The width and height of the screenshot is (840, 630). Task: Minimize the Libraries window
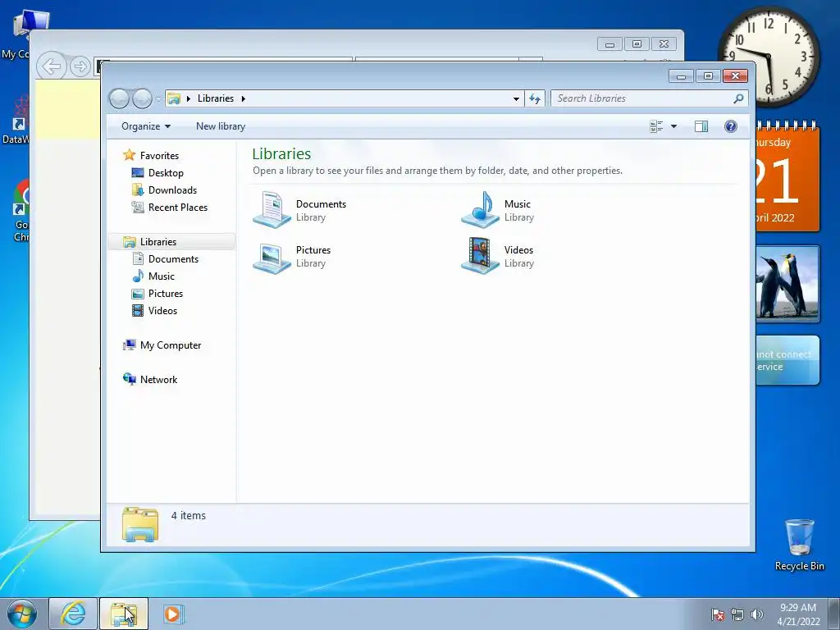pyautogui.click(x=681, y=76)
